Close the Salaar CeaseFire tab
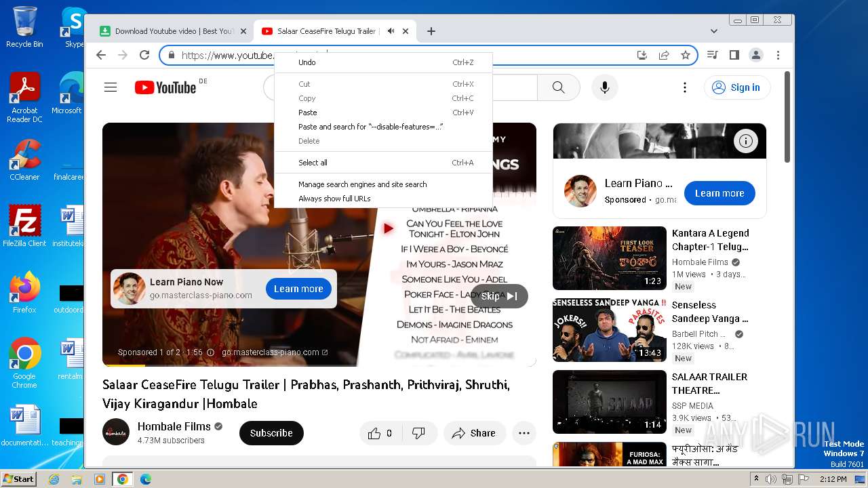 pyautogui.click(x=406, y=31)
